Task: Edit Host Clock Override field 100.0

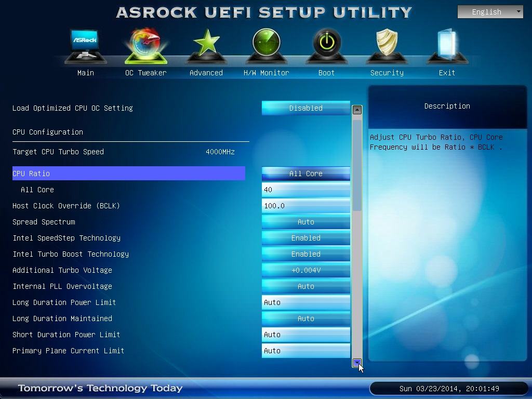Action: coord(305,206)
